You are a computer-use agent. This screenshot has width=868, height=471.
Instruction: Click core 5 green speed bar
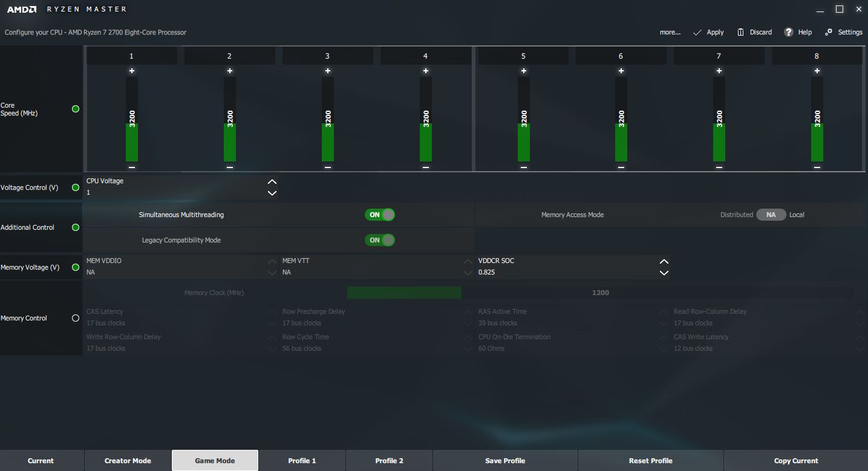click(524, 142)
